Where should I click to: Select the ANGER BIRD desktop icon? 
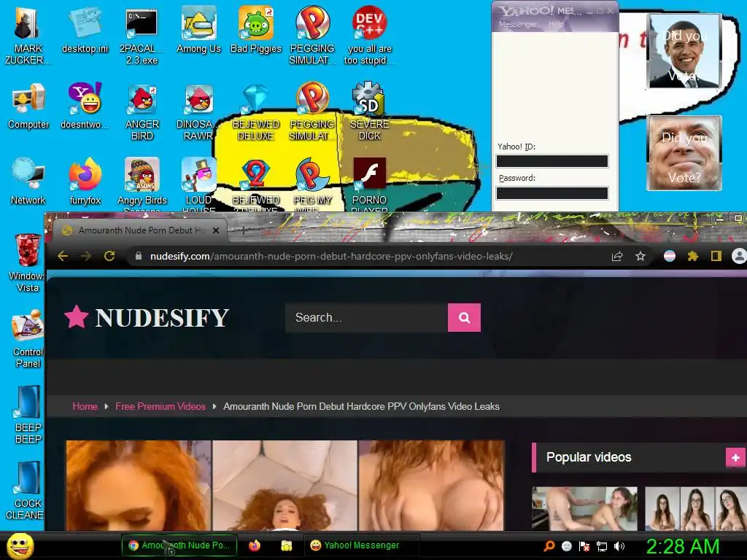142,112
